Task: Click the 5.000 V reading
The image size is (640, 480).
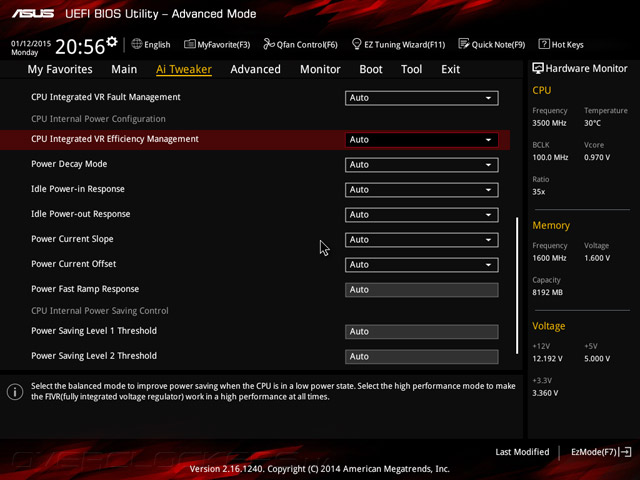Action: [597, 359]
